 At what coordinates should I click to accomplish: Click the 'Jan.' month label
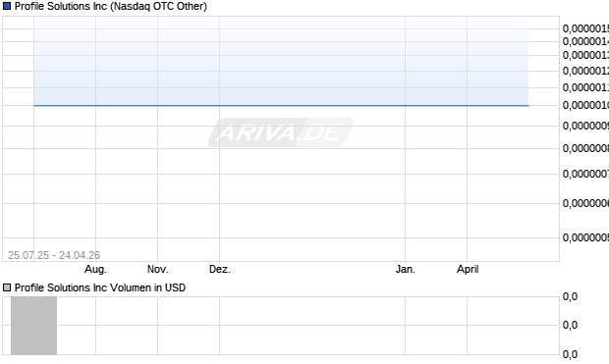tap(406, 269)
